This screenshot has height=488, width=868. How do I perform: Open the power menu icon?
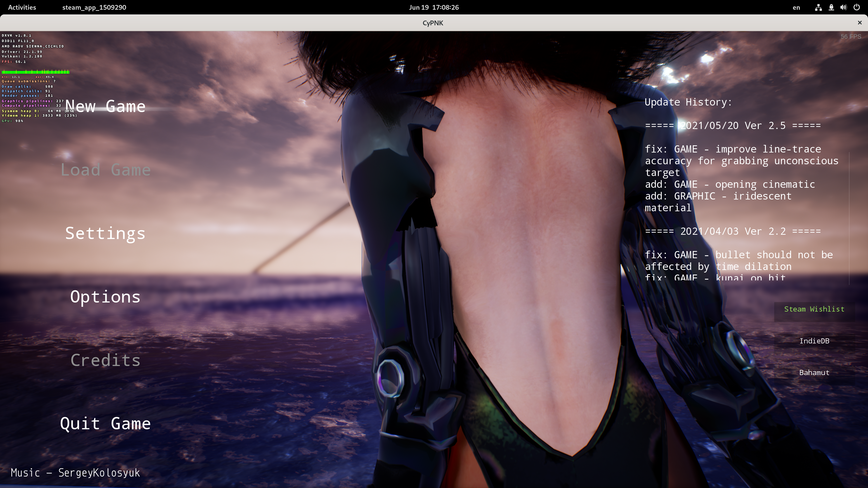coord(856,7)
